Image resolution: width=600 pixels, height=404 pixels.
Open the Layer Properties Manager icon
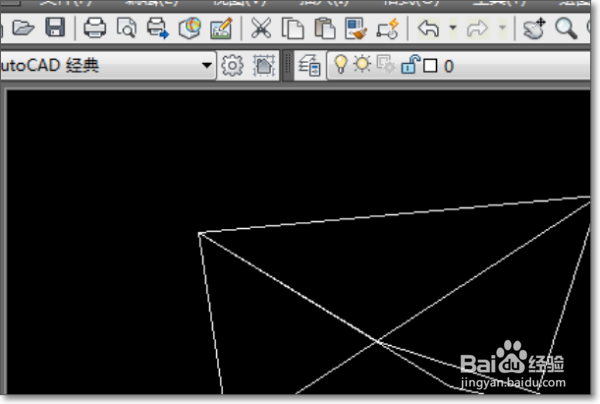click(310, 66)
